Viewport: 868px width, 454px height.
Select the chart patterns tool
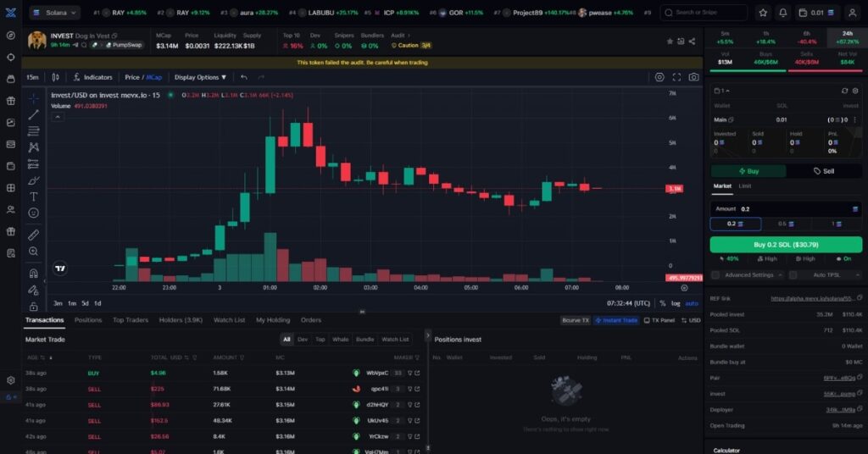33,147
